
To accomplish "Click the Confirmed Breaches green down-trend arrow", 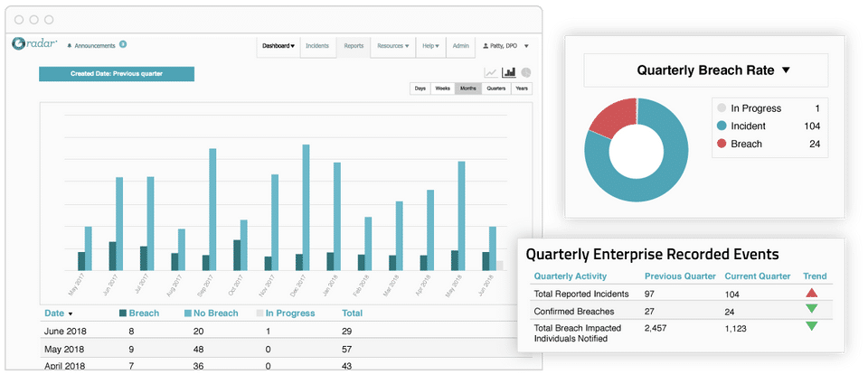I will (812, 309).
